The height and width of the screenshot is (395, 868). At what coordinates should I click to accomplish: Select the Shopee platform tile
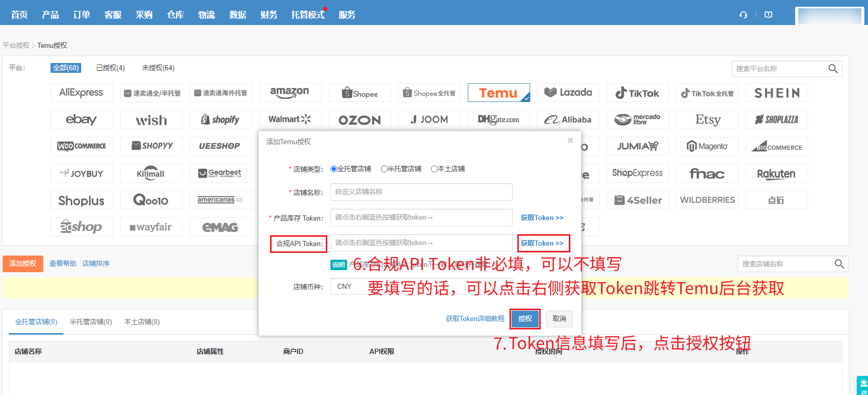(x=360, y=93)
